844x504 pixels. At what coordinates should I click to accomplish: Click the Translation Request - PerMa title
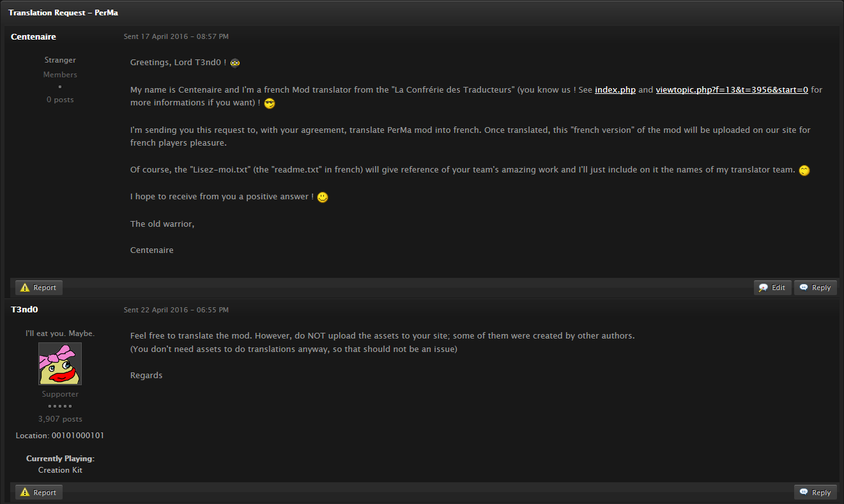(63, 13)
